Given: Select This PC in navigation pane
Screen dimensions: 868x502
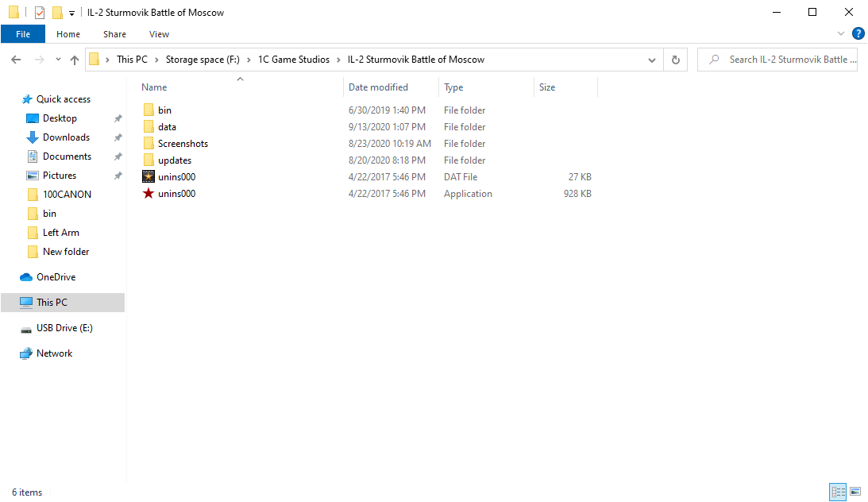Looking at the screenshot, I should click(x=63, y=302).
